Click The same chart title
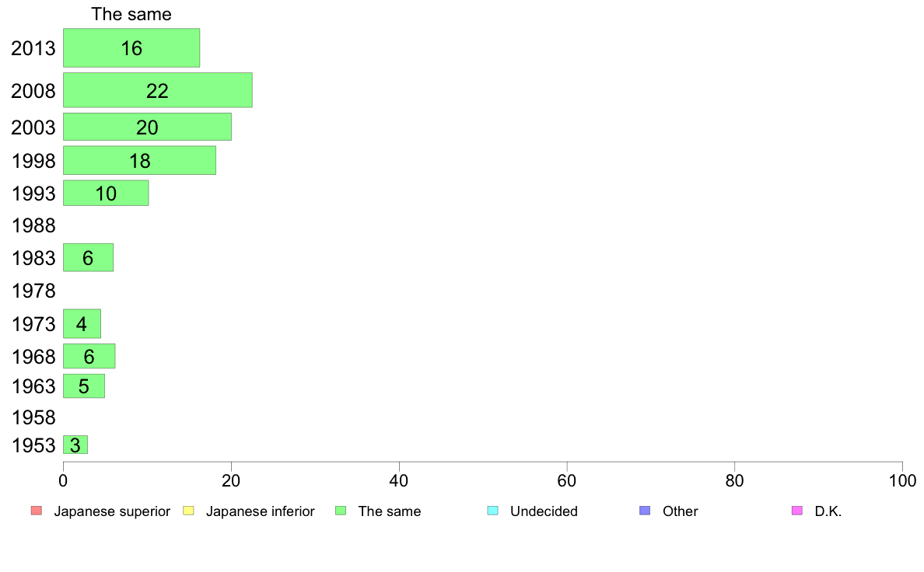 pyautogui.click(x=131, y=14)
